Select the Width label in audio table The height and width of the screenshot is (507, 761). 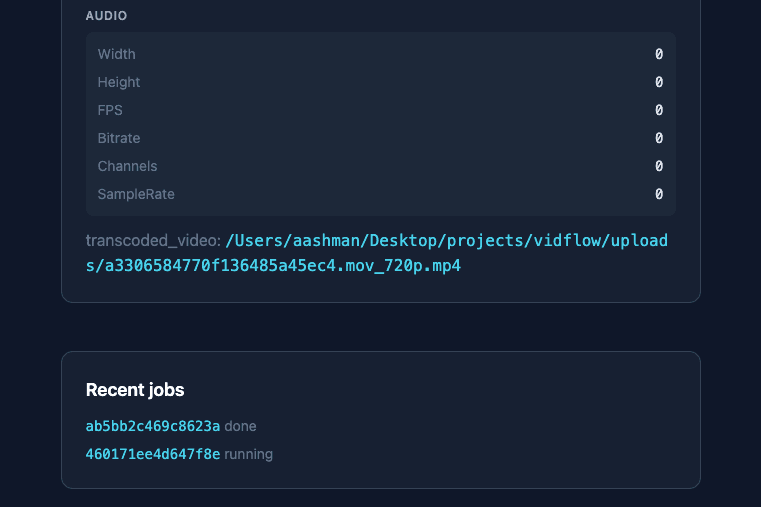pyautogui.click(x=116, y=54)
